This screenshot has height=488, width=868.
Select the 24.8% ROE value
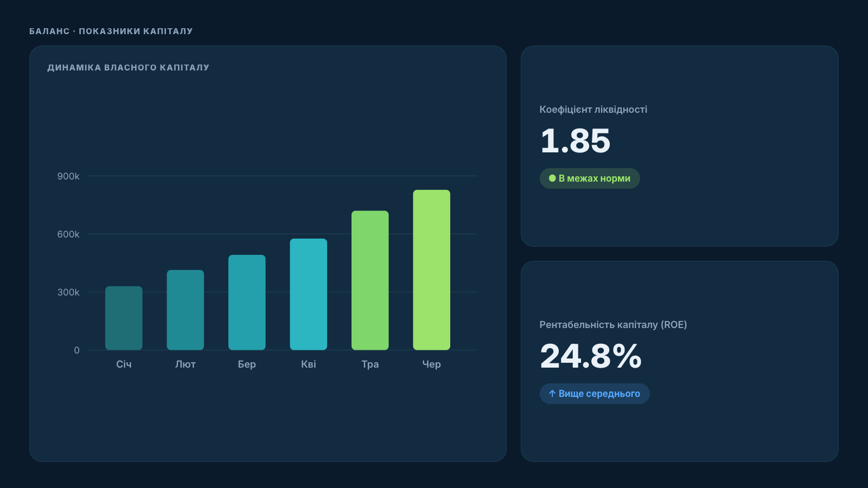[x=591, y=356]
